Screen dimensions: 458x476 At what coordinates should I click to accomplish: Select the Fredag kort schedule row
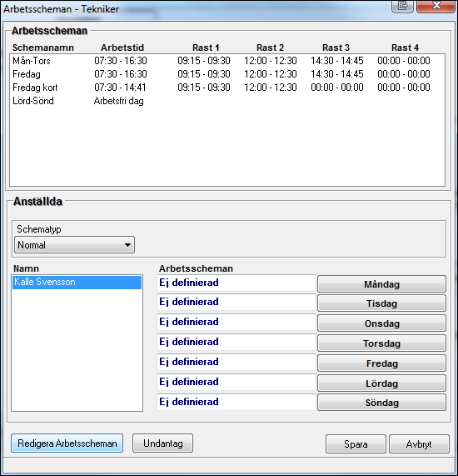[227, 88]
